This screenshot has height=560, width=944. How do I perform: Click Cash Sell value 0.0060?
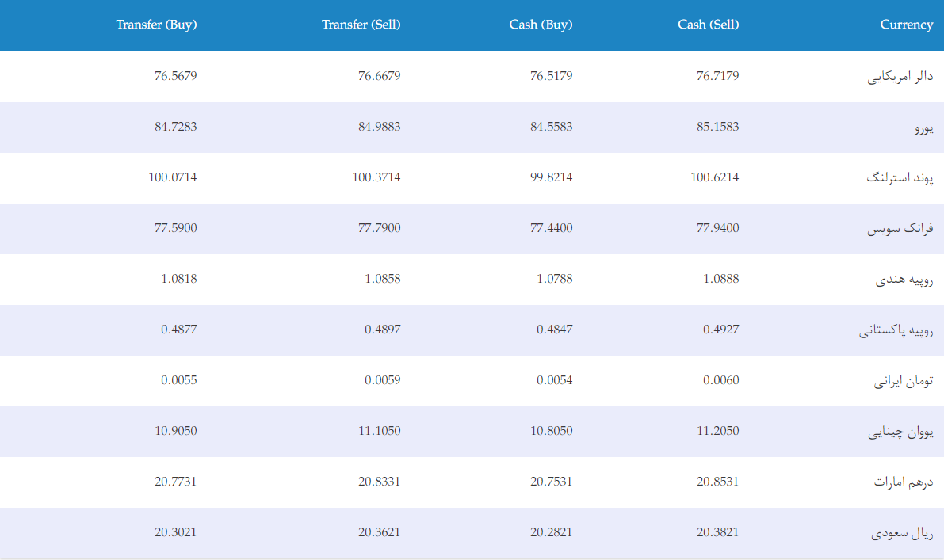click(721, 380)
